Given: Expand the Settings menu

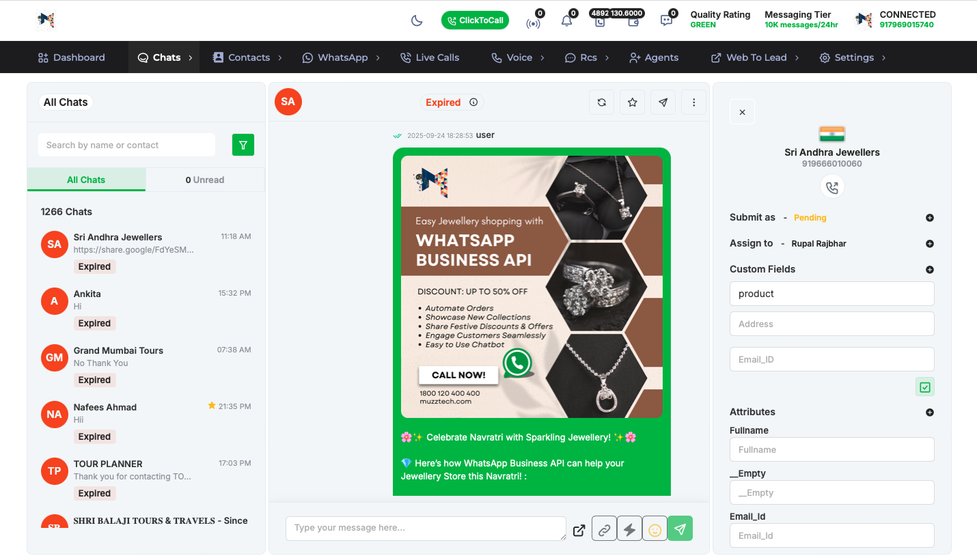Looking at the screenshot, I should [x=853, y=57].
